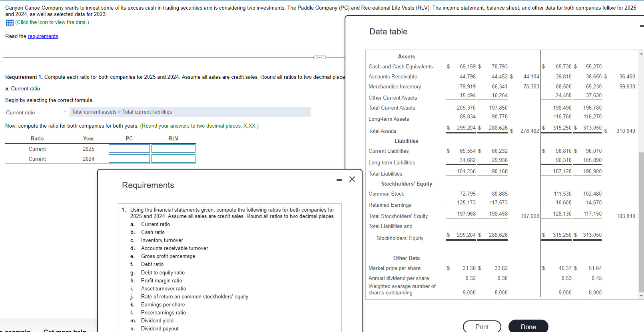Click scrollbar up arrow in data table
The image size is (644, 332).
coord(641,54)
